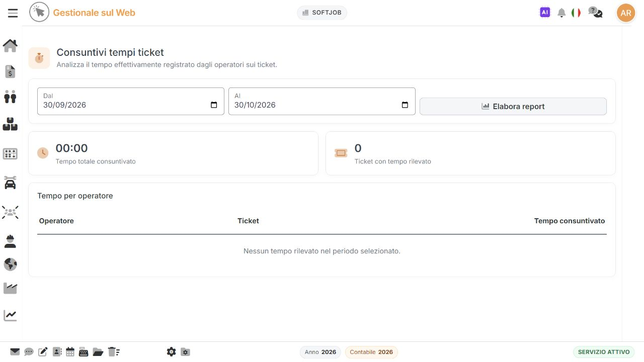Open the settings gear icon
Screen dimensions: 644x362
pos(171,352)
